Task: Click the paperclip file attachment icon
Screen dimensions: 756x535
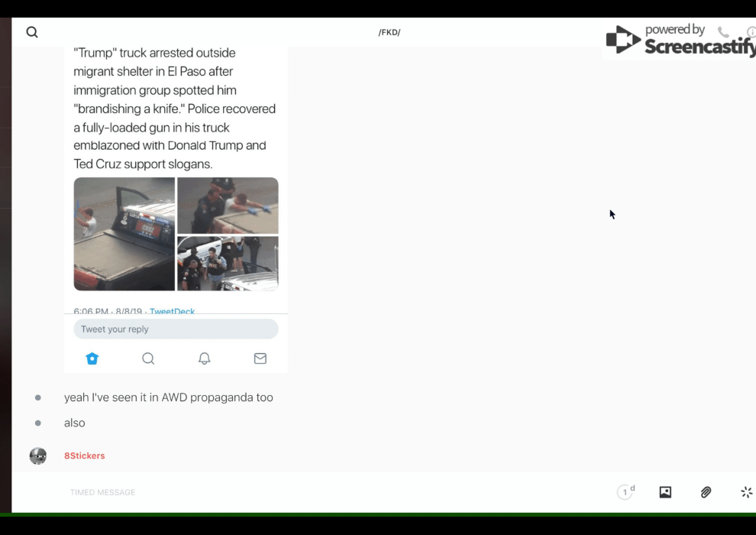Action: coord(706,492)
